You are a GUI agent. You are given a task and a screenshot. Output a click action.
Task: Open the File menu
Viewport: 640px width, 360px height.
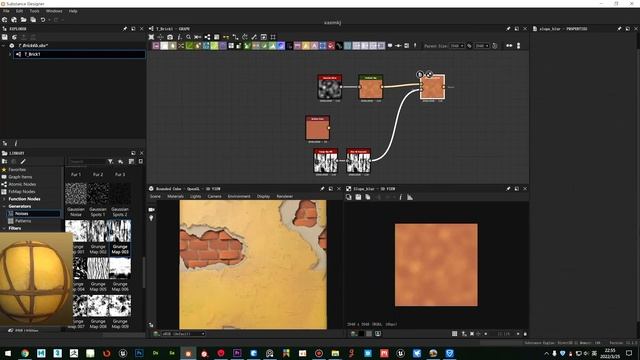click(6, 11)
